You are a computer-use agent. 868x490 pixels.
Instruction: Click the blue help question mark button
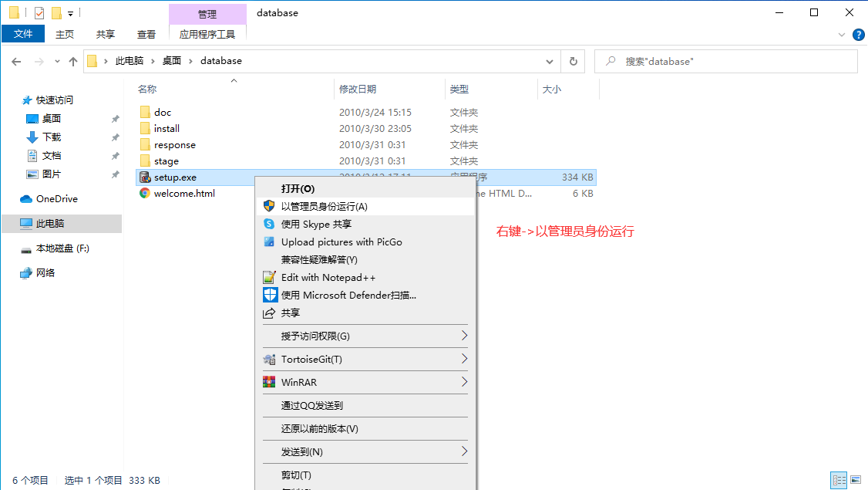point(859,34)
